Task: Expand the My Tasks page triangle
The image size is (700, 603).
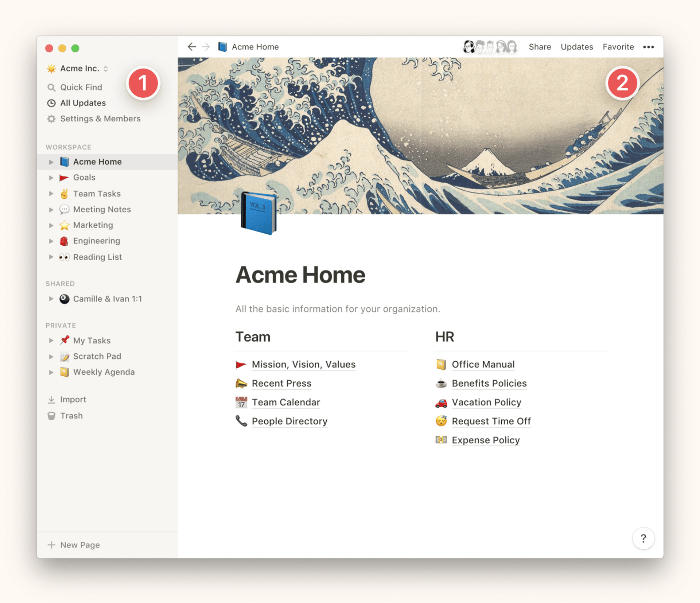Action: [x=51, y=341]
